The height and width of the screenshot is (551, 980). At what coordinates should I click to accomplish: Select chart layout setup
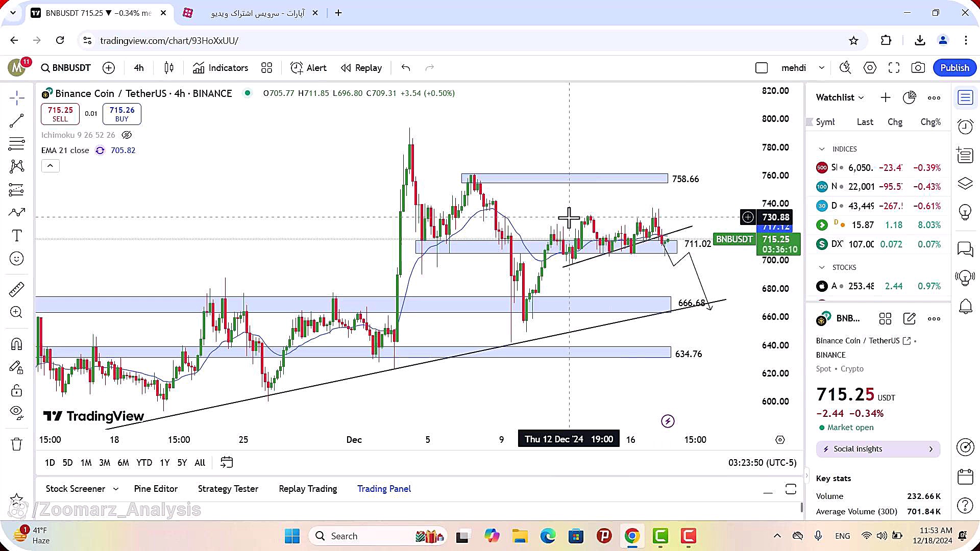762,68
